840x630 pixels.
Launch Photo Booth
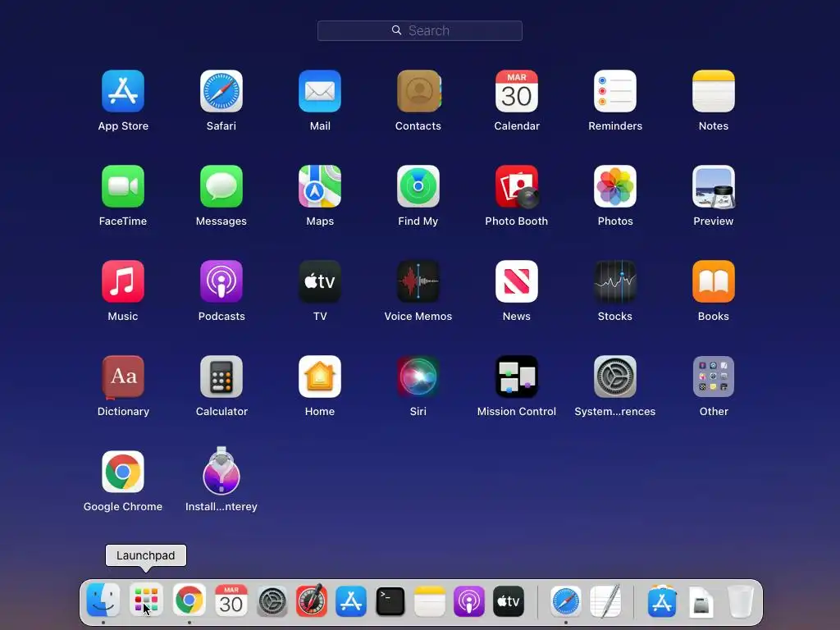(x=517, y=186)
